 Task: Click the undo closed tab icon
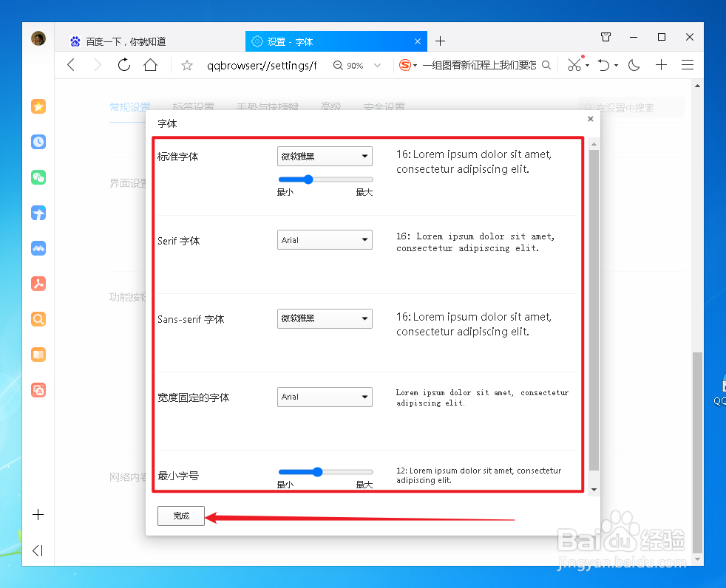coord(603,65)
